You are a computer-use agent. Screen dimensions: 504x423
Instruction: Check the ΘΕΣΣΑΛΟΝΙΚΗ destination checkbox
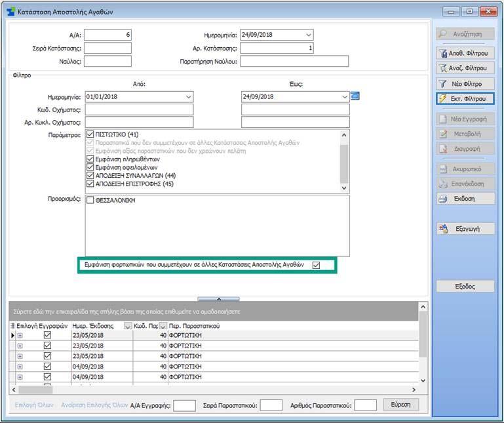pos(90,200)
